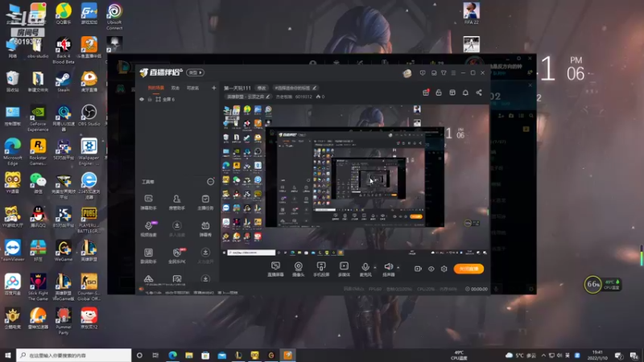Open the gift box icon with red dot
This screenshot has width=644, height=362.
pos(426,93)
